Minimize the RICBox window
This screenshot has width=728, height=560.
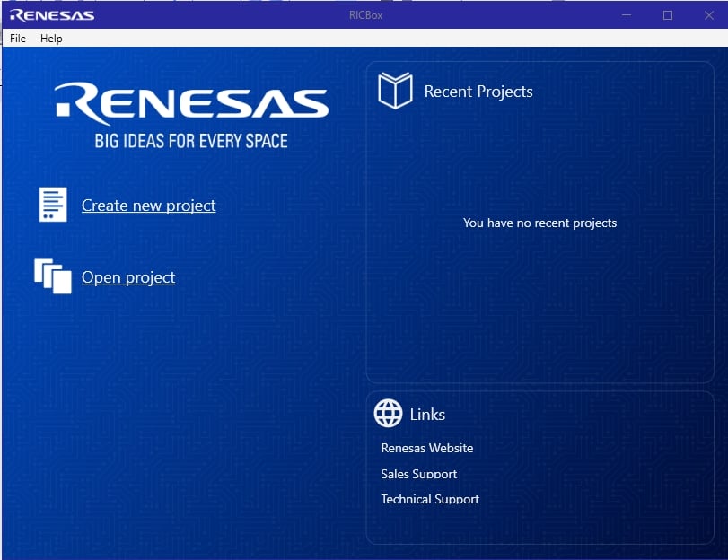click(627, 15)
